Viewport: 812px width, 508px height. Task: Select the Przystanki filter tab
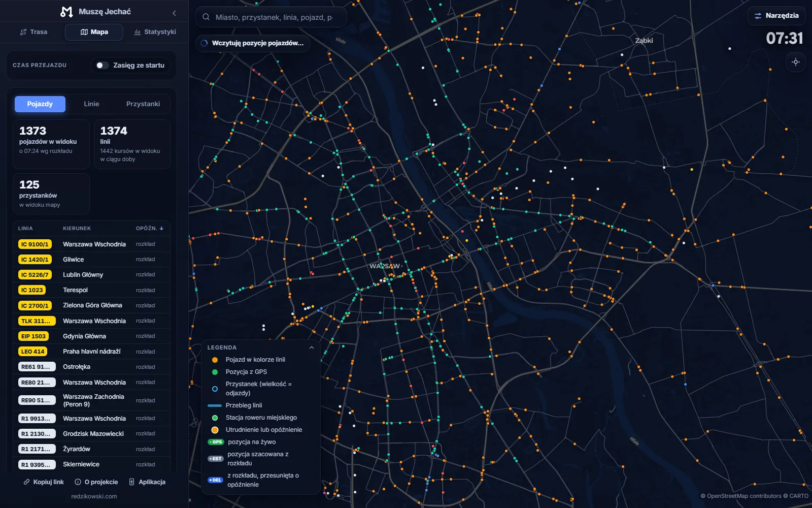(x=143, y=104)
